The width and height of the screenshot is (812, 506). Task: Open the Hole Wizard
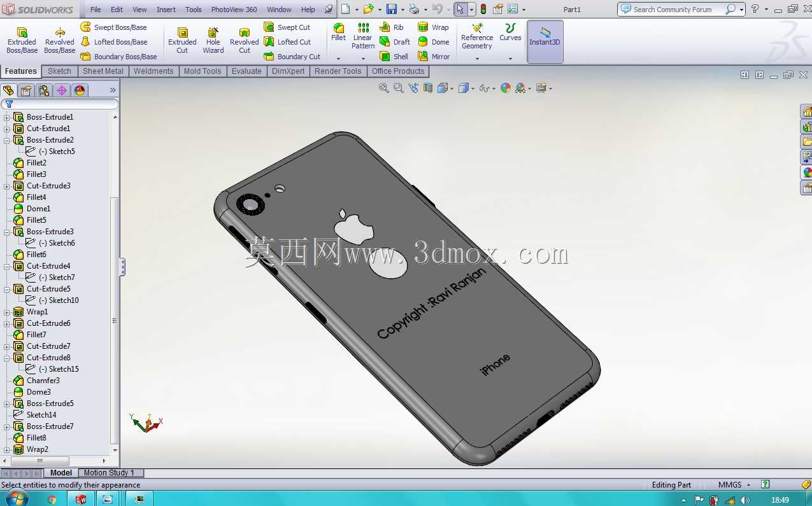[213, 41]
